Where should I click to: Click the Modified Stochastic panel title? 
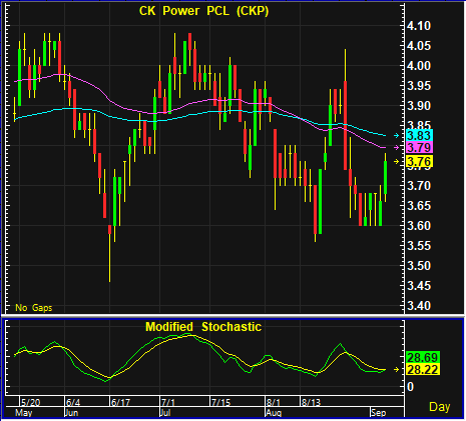point(203,327)
